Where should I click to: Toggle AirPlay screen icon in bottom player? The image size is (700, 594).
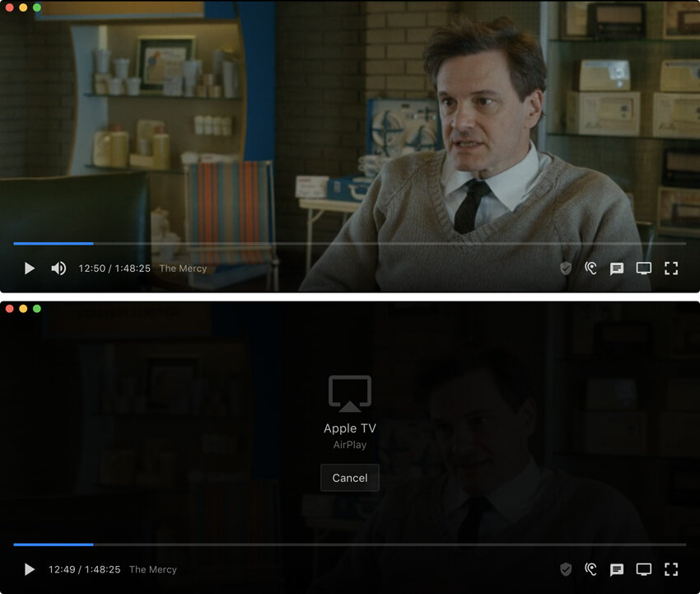[643, 569]
